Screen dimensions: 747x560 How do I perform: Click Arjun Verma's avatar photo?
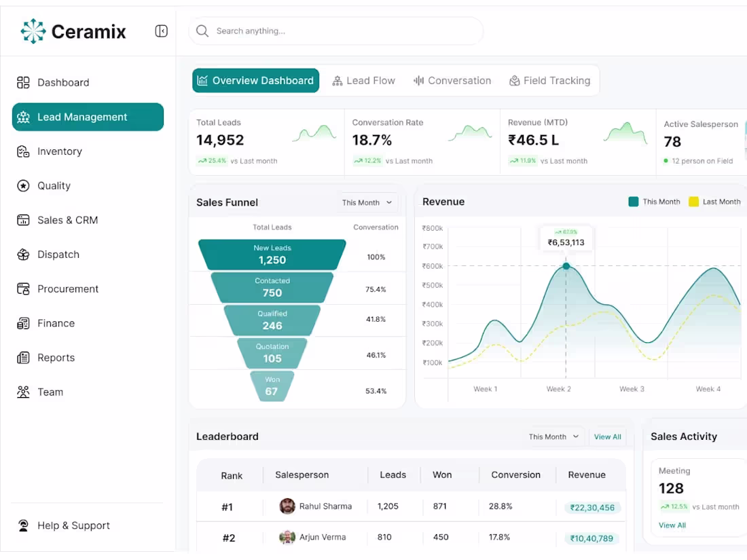tap(287, 537)
